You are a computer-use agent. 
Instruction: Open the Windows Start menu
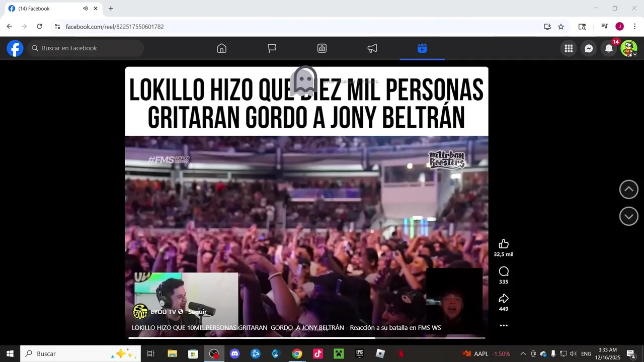(x=10, y=354)
